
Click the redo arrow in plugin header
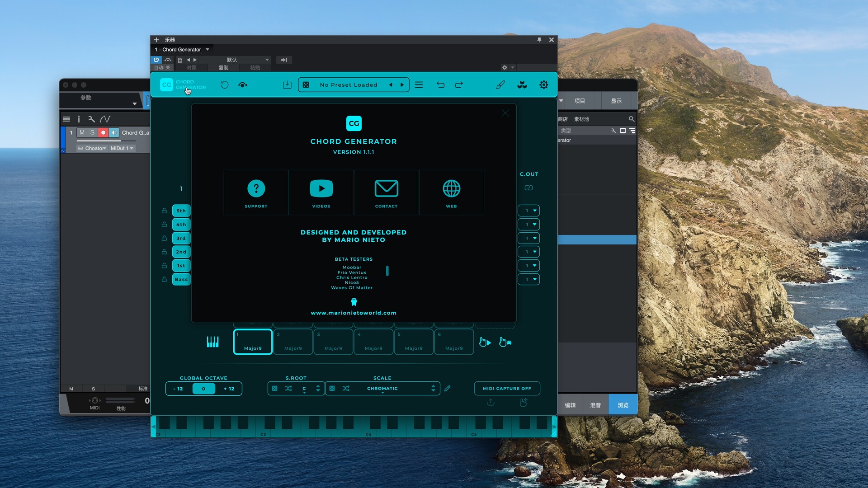click(459, 84)
